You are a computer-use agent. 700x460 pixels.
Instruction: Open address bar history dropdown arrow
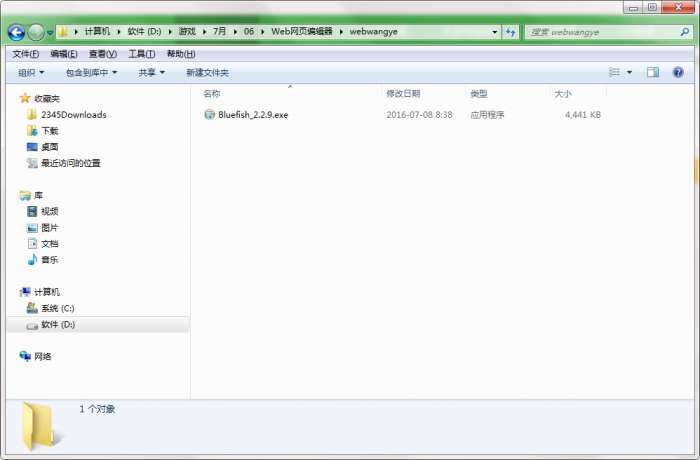(x=494, y=32)
